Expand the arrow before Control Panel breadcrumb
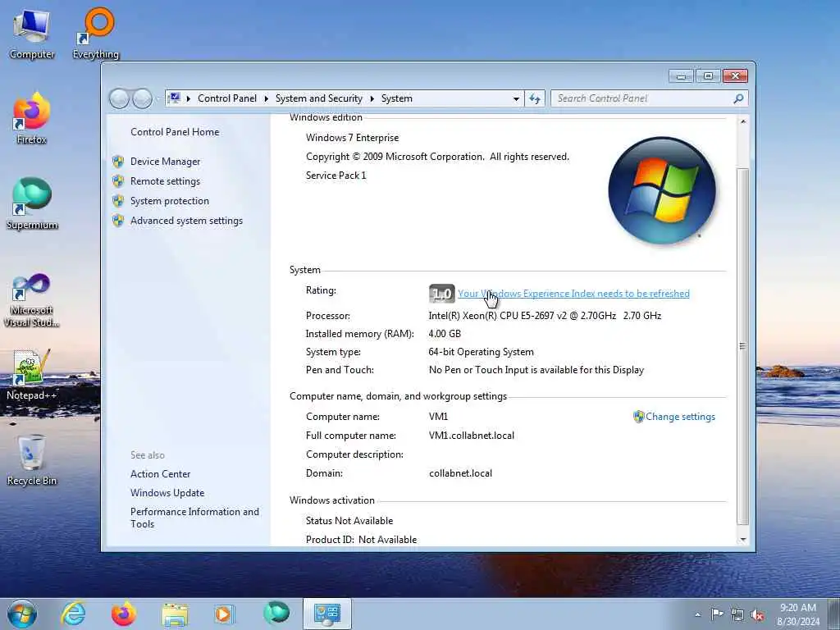840x630 pixels. coord(189,98)
